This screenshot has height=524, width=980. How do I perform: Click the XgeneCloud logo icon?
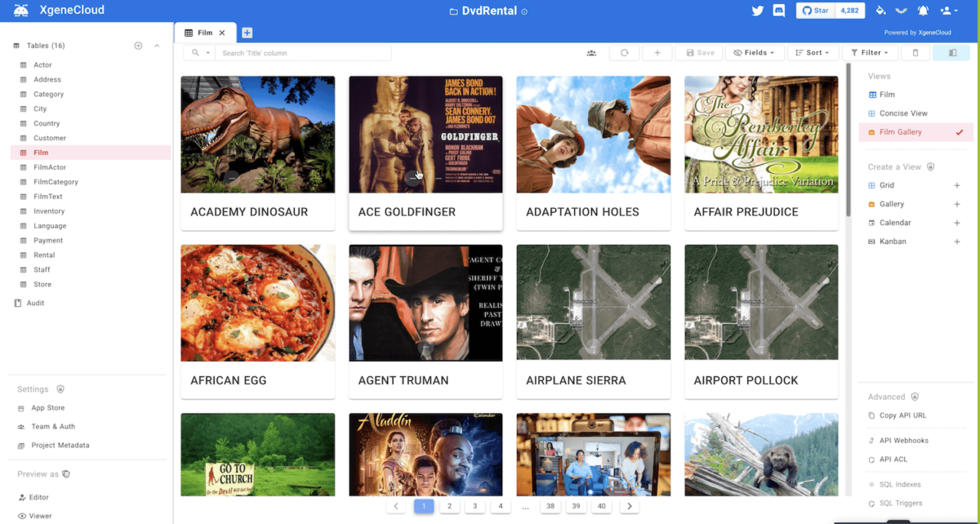[21, 11]
